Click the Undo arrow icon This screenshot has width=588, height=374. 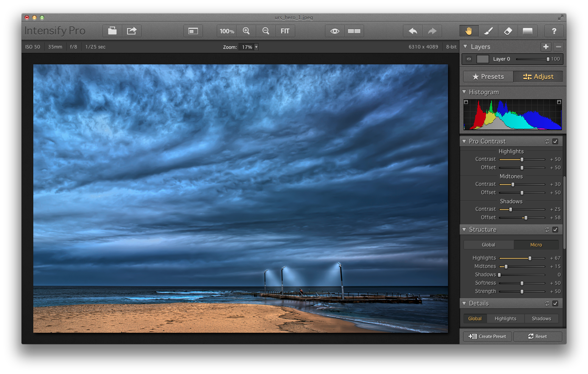click(412, 31)
